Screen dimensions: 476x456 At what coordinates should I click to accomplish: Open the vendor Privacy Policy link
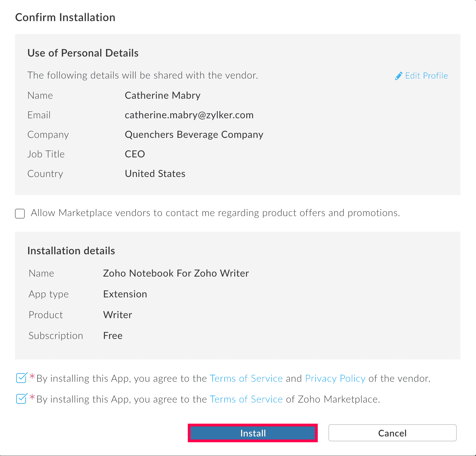pos(335,378)
